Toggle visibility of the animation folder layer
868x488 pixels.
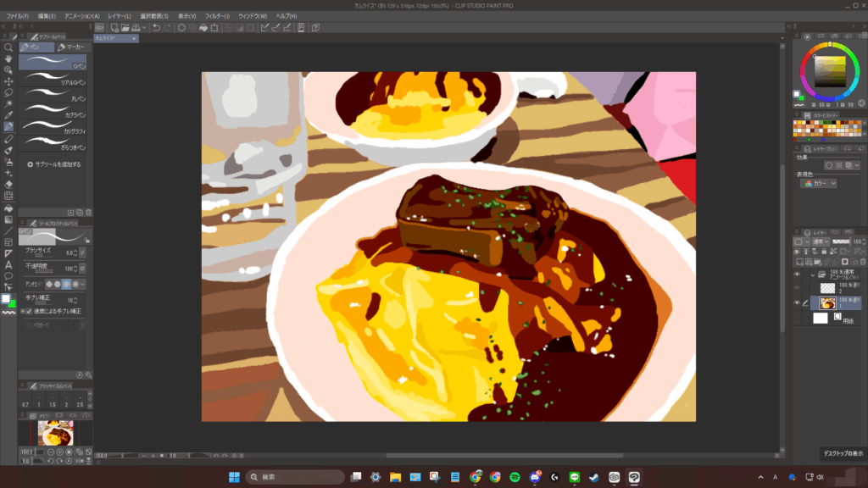[x=797, y=274]
